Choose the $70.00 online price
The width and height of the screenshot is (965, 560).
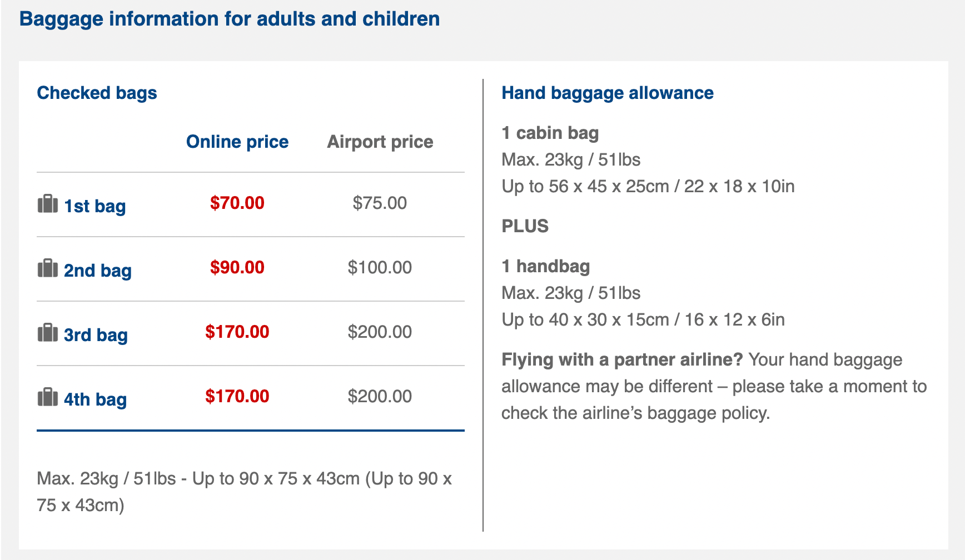coord(237,203)
